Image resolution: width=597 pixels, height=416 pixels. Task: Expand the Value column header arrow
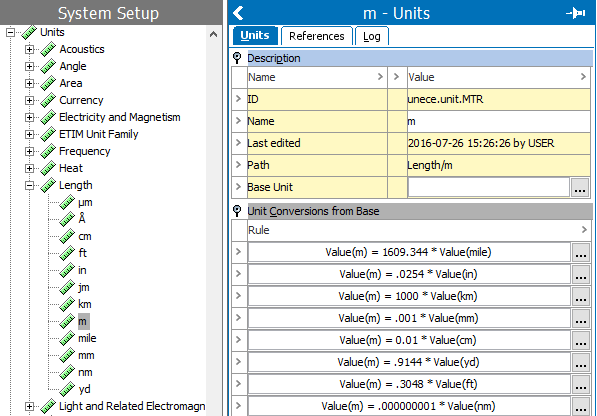coord(583,77)
